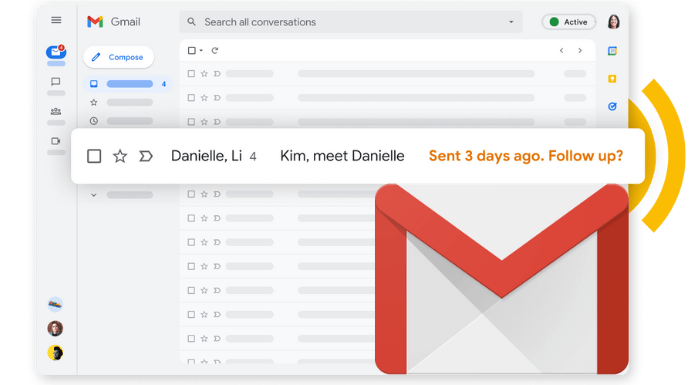The height and width of the screenshot is (385, 700).
Task: Open the yellow-background profile avatar in the left rail
Action: pos(55,353)
